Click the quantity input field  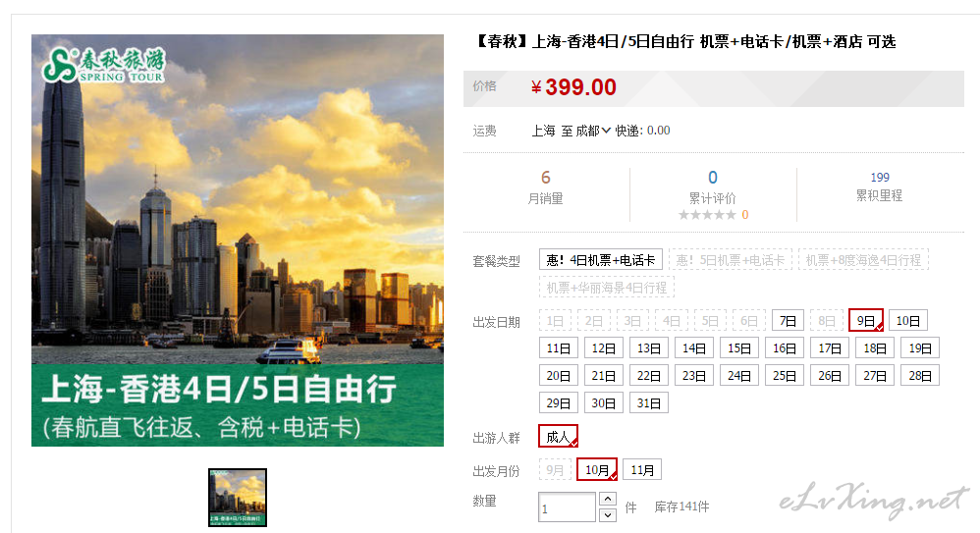point(567,506)
